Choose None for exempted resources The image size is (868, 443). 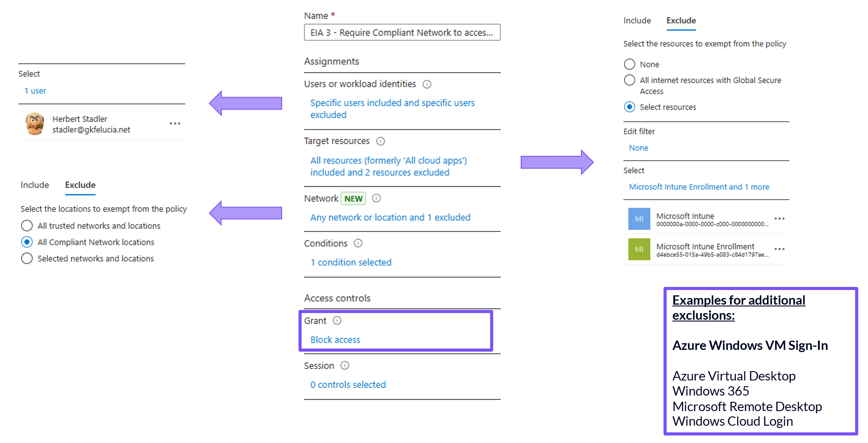(x=629, y=64)
